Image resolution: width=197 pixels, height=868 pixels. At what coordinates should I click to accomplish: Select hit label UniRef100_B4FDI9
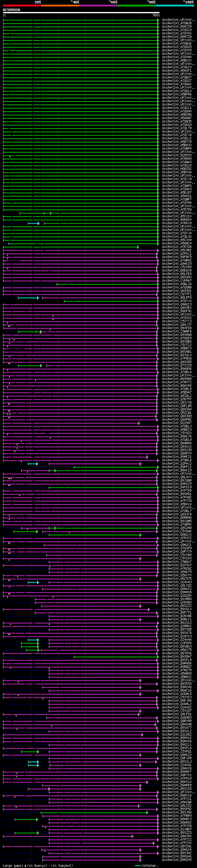click(177, 487)
